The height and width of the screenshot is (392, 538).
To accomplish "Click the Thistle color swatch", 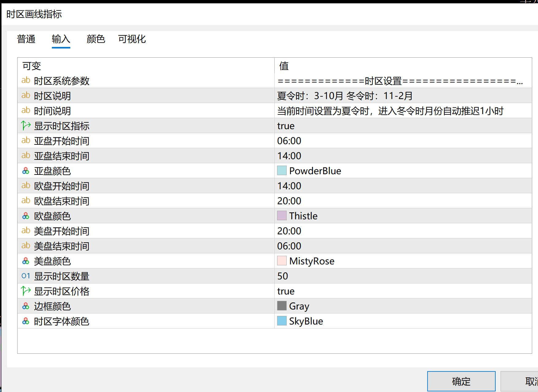I will point(282,216).
